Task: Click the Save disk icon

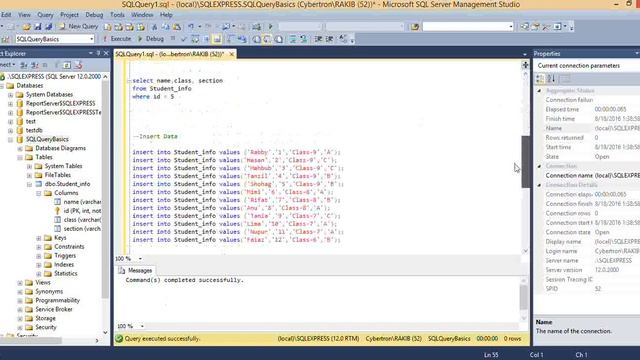Action: tap(38, 27)
